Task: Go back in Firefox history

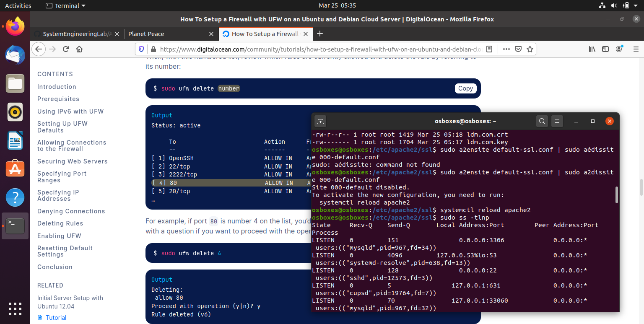Action: (39, 49)
